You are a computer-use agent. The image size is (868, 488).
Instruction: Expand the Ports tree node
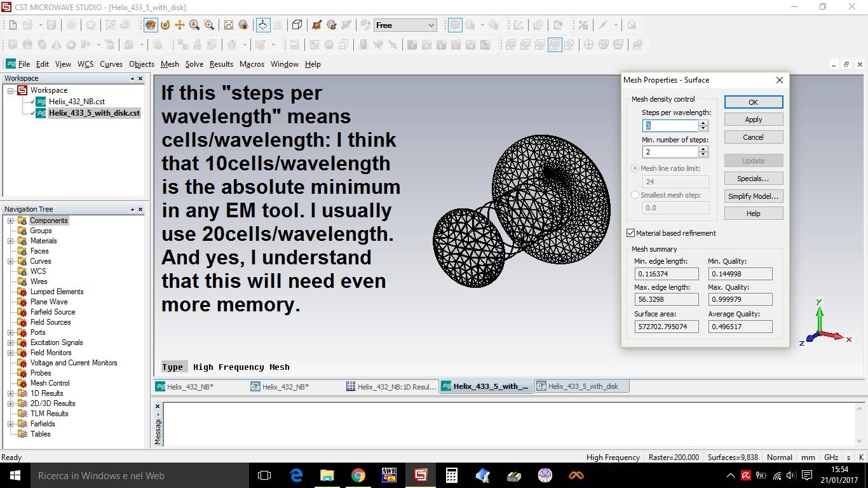click(x=11, y=332)
